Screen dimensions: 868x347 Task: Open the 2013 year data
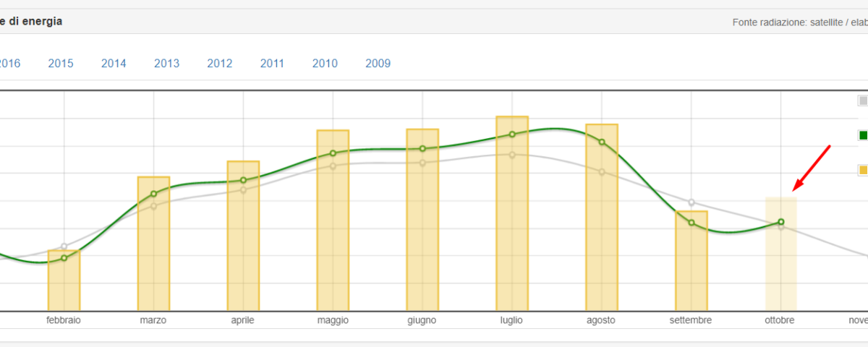point(166,64)
